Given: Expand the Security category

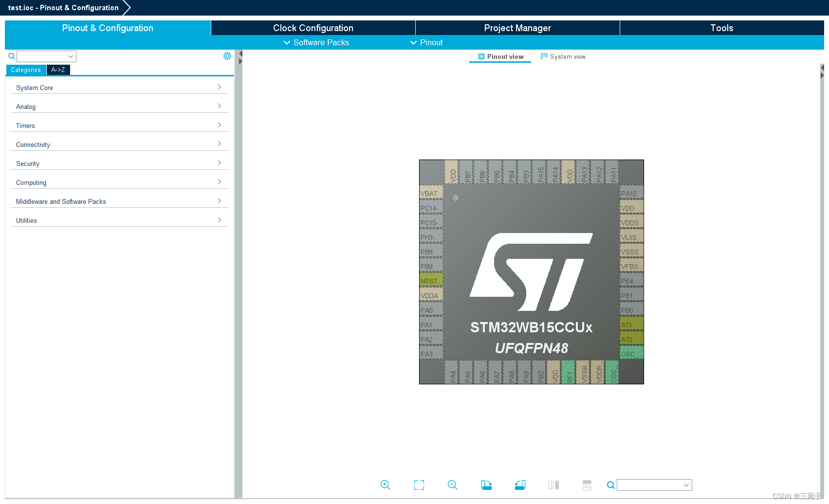Looking at the screenshot, I should (119, 163).
